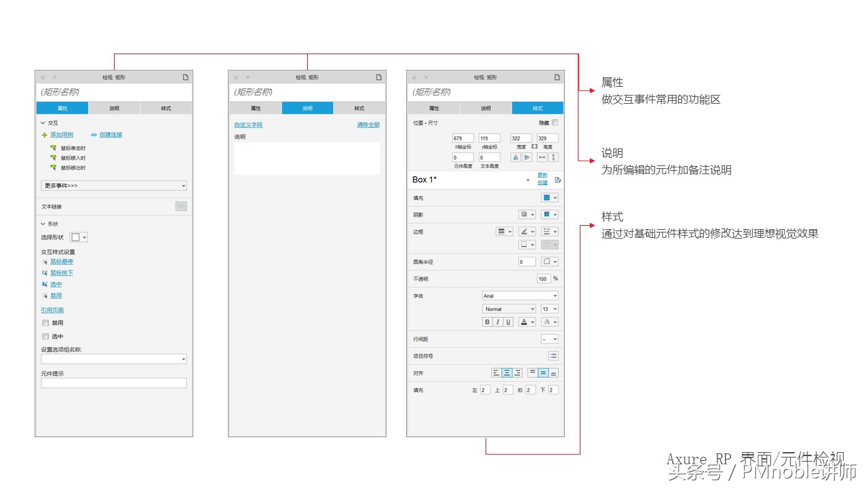Select the bold formatting icon
This screenshot has width=868, height=488.
click(487, 321)
